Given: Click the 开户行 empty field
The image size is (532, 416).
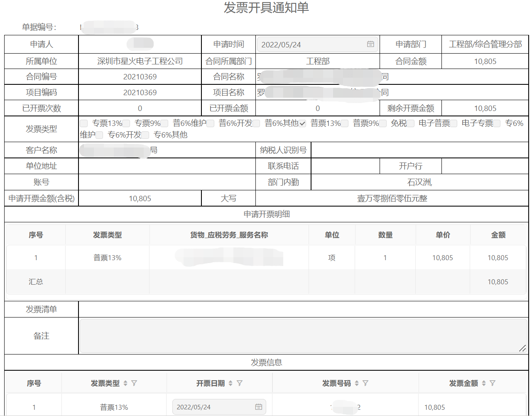Looking at the screenshot, I should (485, 166).
